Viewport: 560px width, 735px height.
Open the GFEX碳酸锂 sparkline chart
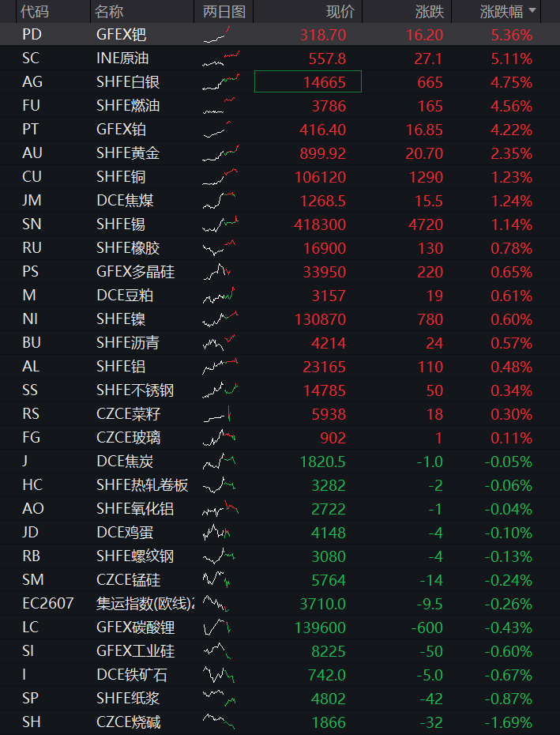tap(217, 627)
